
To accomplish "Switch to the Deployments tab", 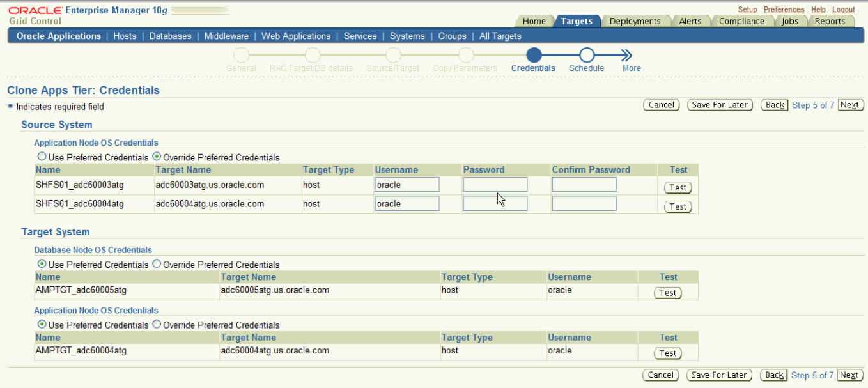I will coord(635,21).
